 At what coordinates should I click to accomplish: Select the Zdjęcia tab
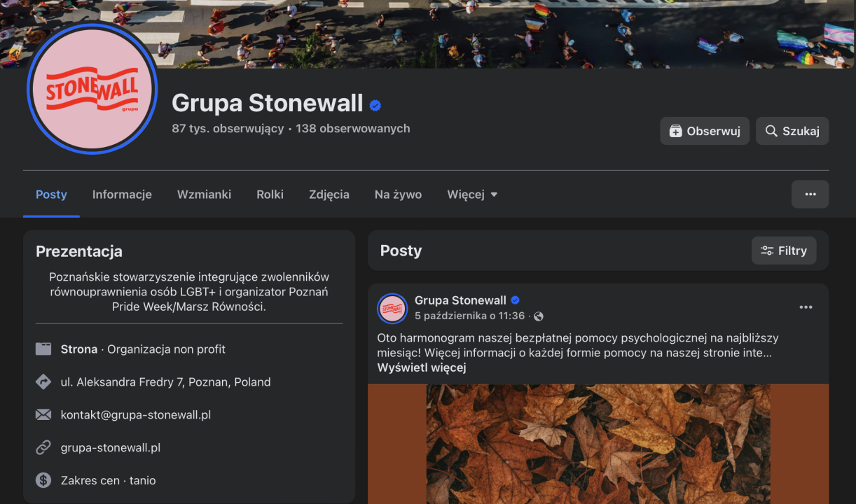(x=329, y=195)
